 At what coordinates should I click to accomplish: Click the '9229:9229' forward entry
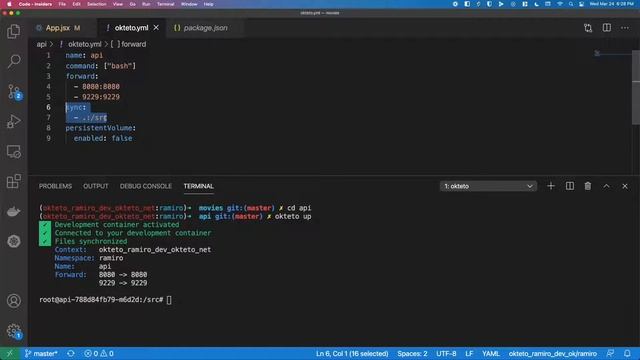[x=101, y=97]
